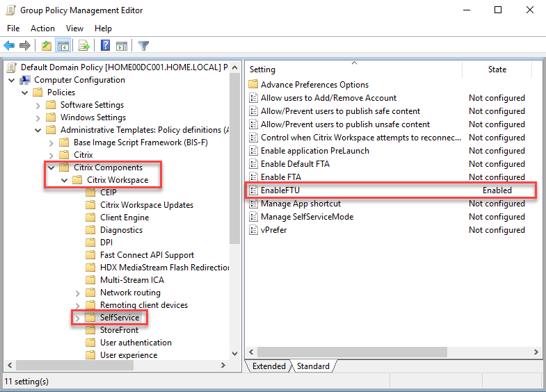
Task: Select the Multi-Stream ICA folder
Action: click(x=132, y=280)
